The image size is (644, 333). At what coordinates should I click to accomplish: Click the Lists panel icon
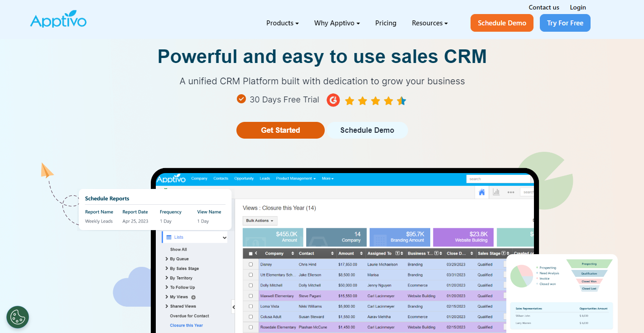[169, 237]
